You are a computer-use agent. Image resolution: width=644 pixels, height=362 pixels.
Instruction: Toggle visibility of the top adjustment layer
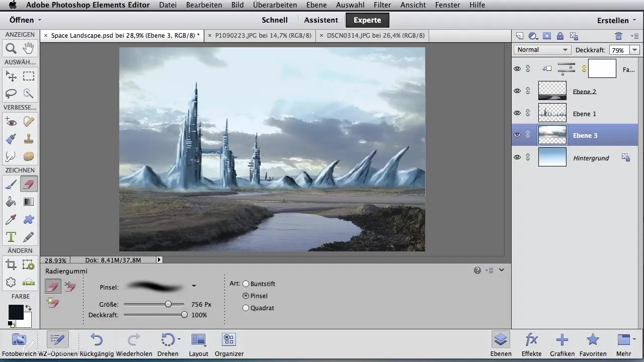(517, 69)
